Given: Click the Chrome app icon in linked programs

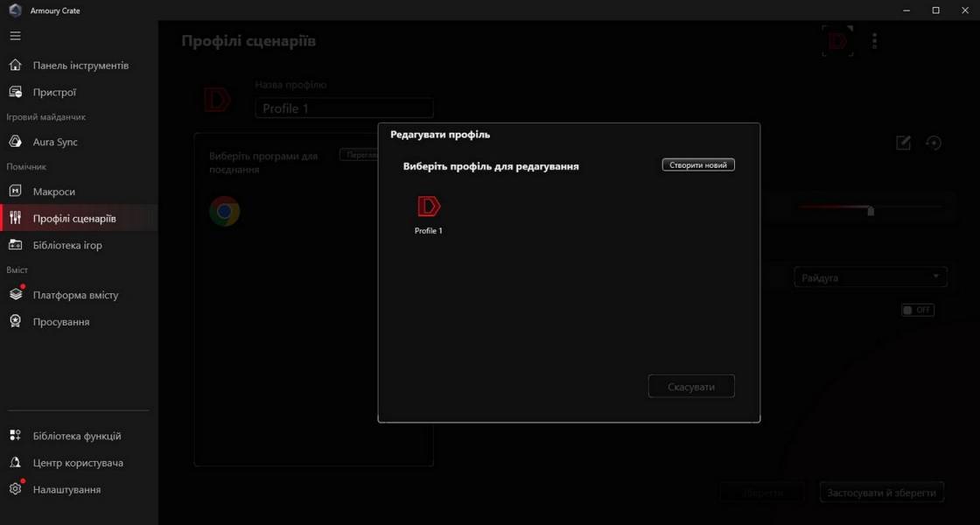Looking at the screenshot, I should click(x=224, y=211).
